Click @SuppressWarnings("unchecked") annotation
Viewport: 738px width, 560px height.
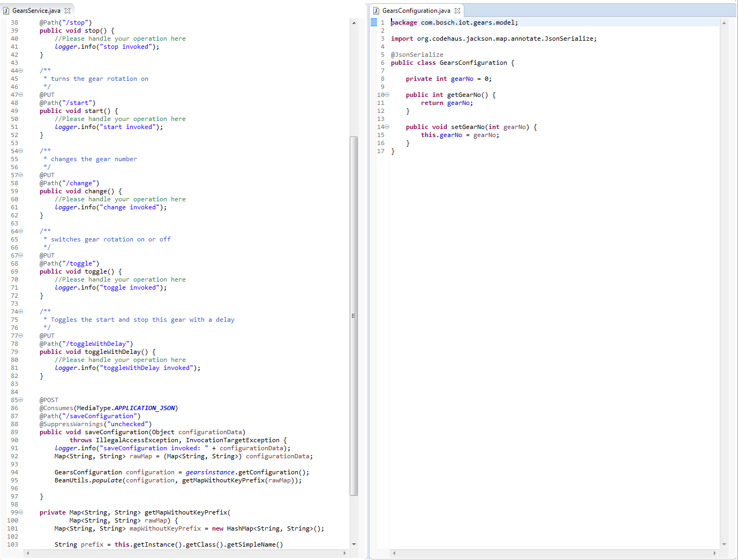point(95,424)
